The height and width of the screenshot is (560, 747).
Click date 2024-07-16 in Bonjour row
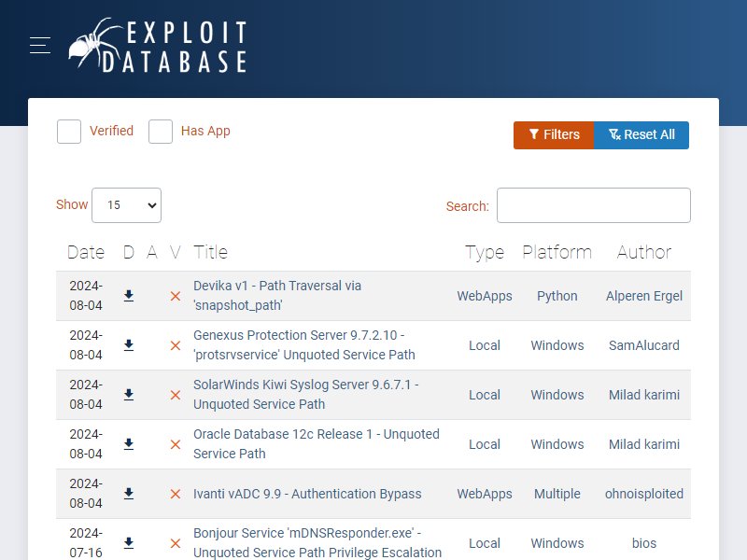click(86, 543)
